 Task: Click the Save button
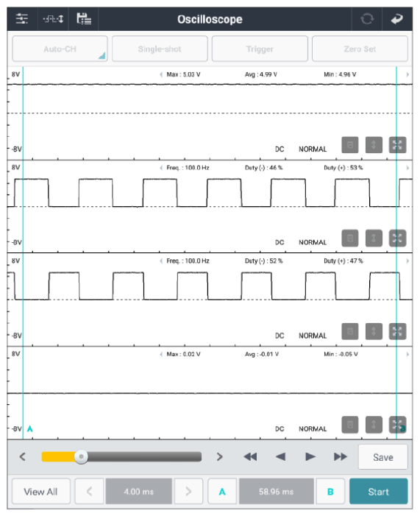pyautogui.click(x=382, y=457)
